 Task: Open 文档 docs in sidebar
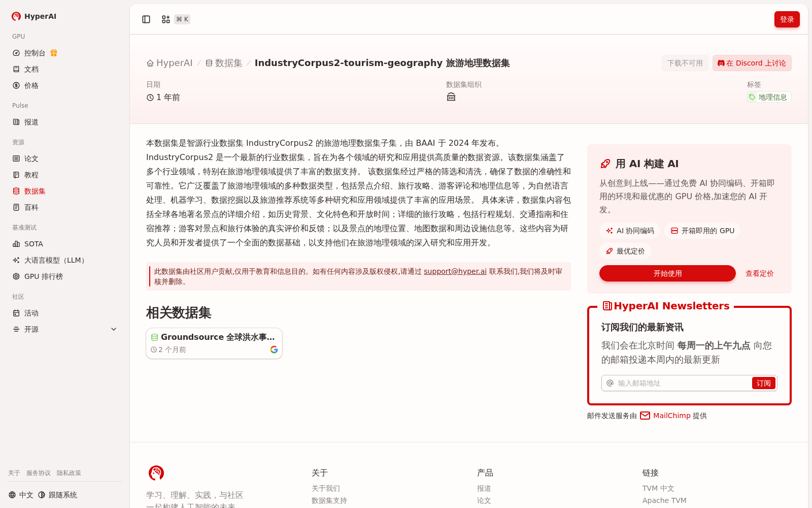(x=65, y=69)
